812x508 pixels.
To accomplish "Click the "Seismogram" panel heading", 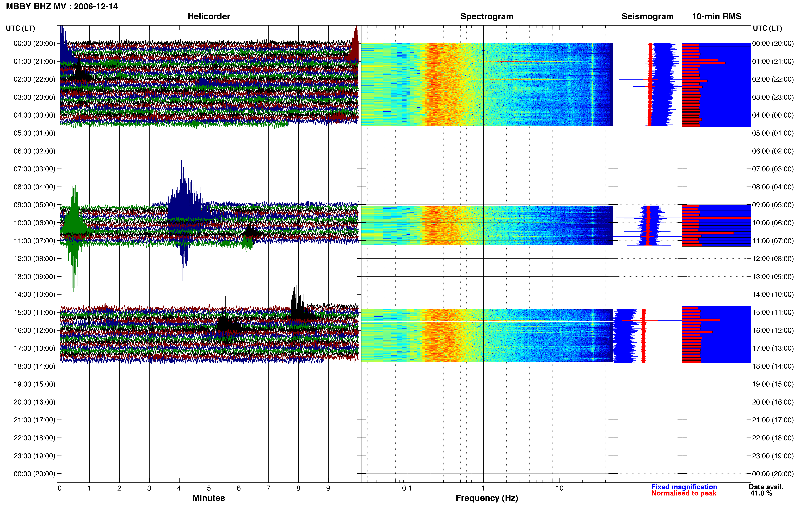I will [647, 16].
